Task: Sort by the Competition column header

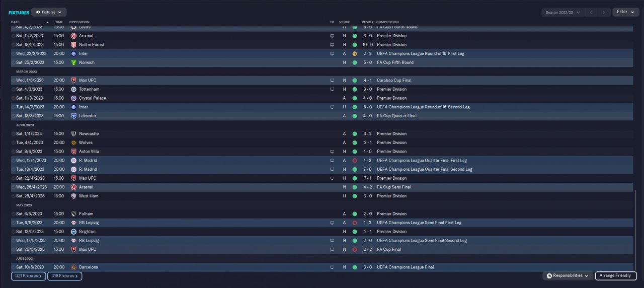Action: point(387,22)
